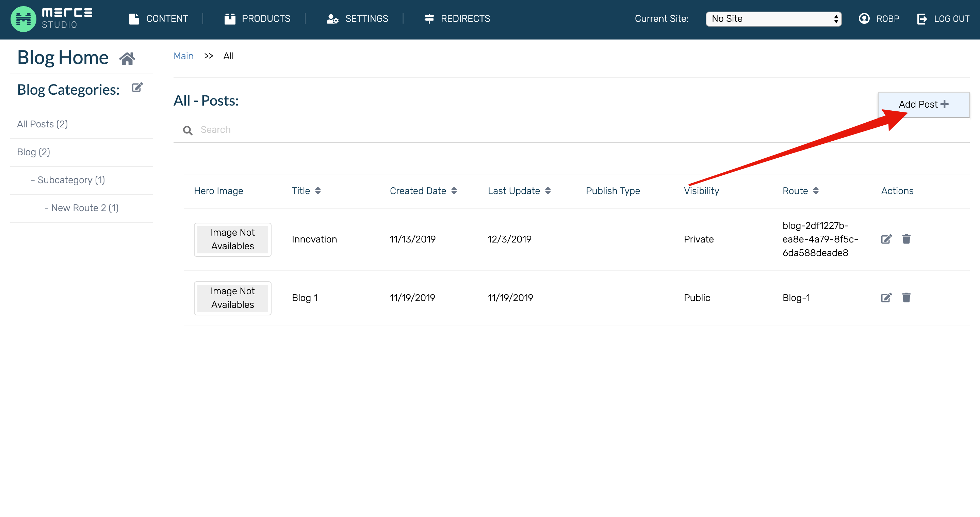Sort posts by Title column
Image resolution: width=980 pixels, height=517 pixels.
click(x=318, y=191)
